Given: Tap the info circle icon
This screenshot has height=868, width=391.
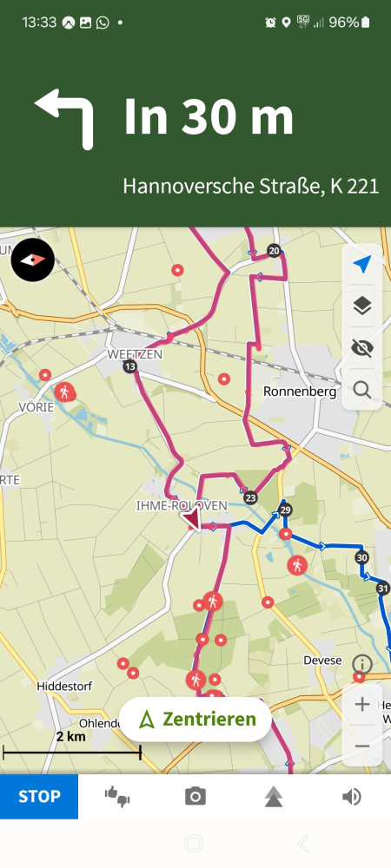Looking at the screenshot, I should [362, 664].
